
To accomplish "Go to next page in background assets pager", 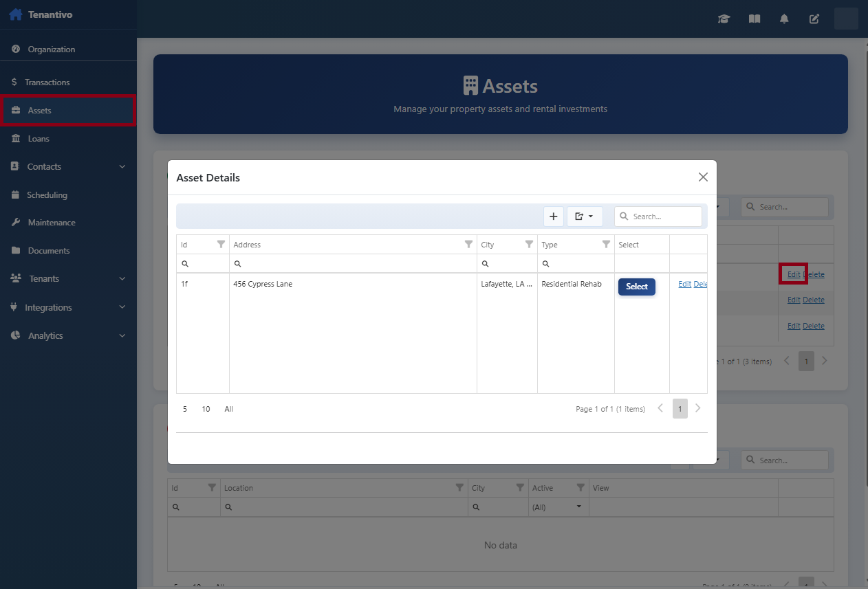I will (825, 361).
